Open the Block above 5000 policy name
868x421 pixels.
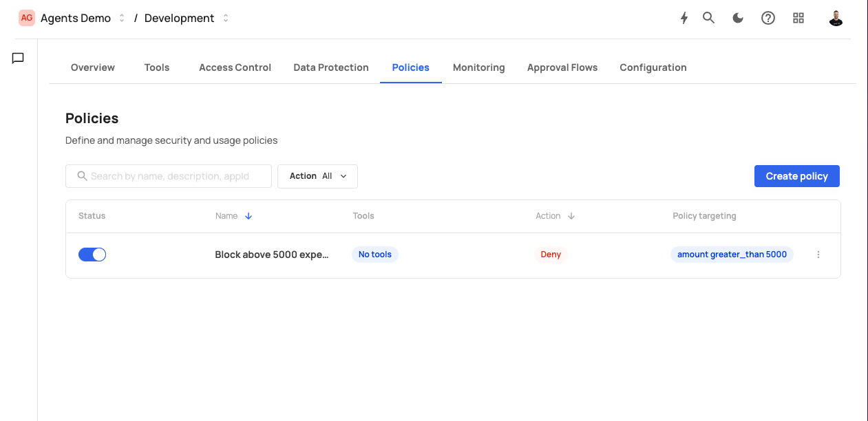tap(272, 255)
